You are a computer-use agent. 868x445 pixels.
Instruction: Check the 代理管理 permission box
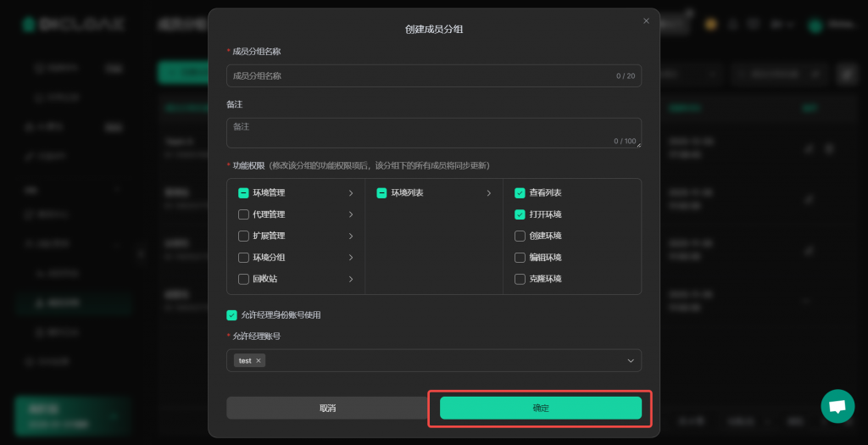pos(243,214)
